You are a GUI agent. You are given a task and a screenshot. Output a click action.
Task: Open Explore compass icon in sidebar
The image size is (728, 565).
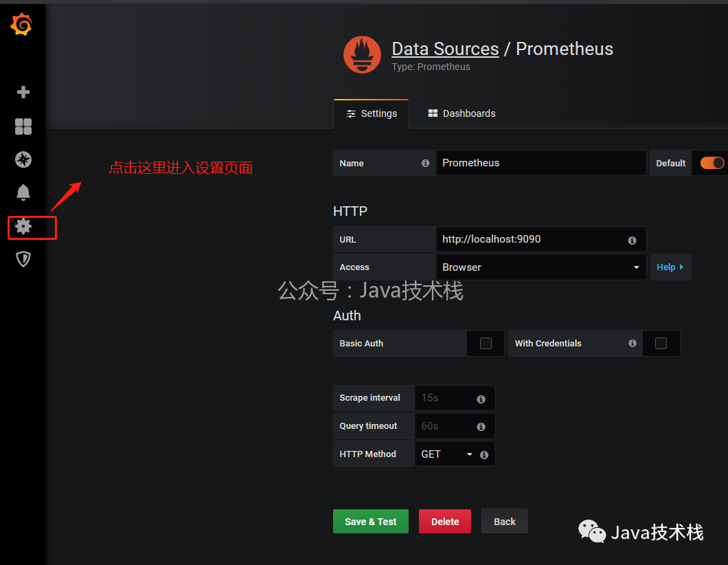(x=23, y=159)
